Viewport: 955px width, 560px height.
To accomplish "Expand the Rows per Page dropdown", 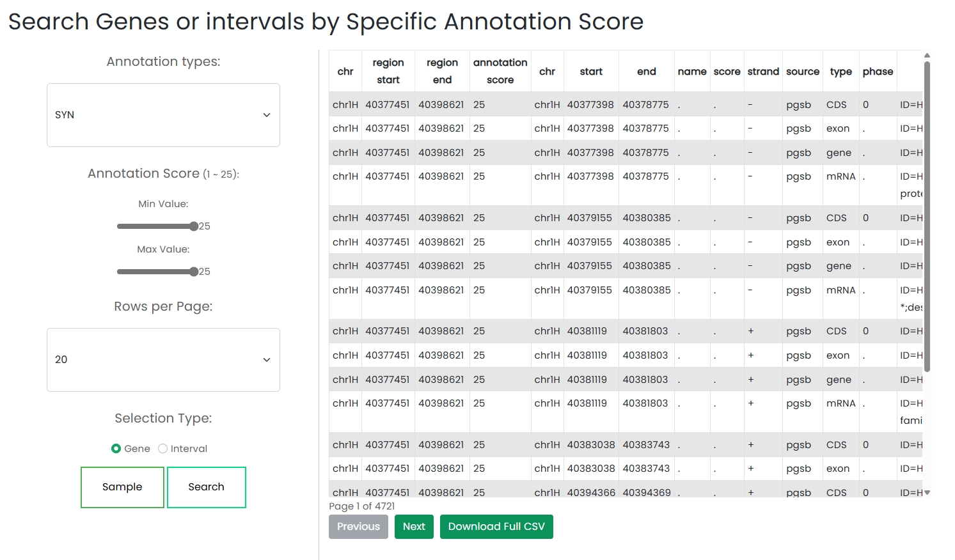I will pyautogui.click(x=163, y=360).
